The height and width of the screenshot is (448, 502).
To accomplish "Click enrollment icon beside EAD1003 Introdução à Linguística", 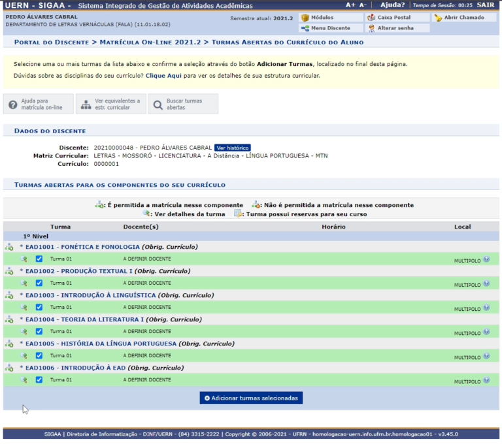I will [x=9, y=295].
